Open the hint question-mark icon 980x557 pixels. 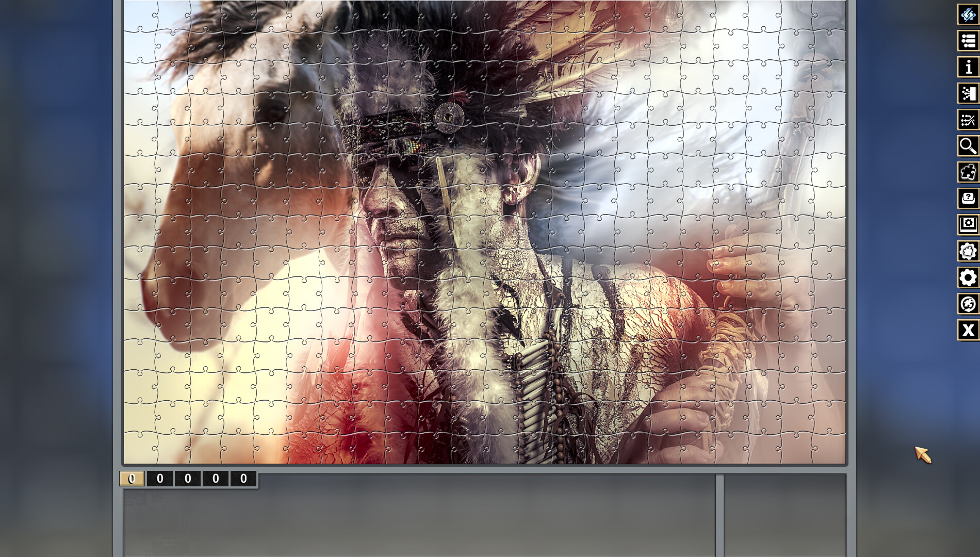[969, 198]
